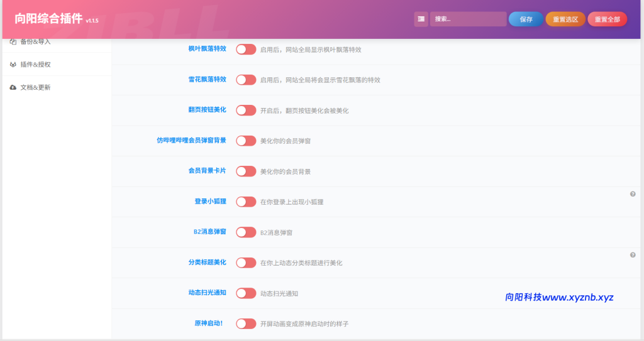Enable the 原神启动! toggle
This screenshot has height=341, width=644.
pos(246,324)
